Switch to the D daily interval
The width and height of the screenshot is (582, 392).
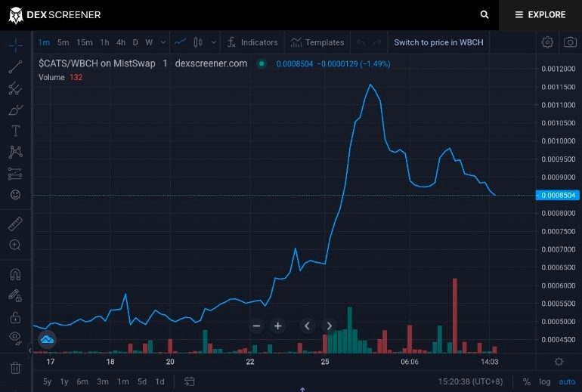135,42
